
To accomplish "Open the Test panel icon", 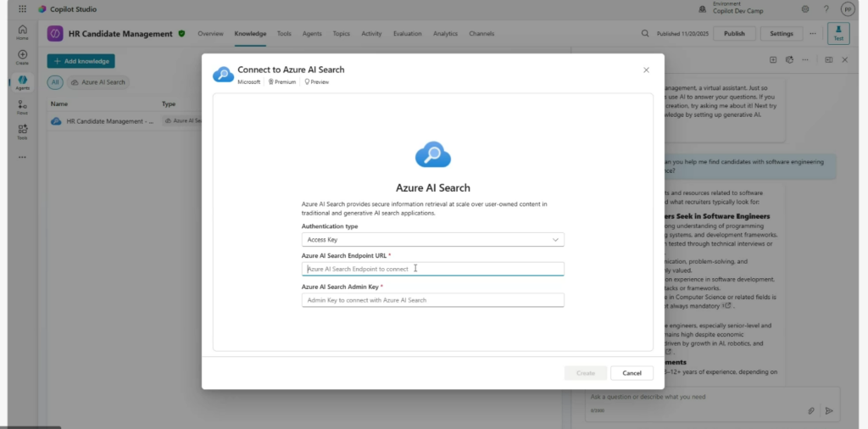I will click(838, 34).
